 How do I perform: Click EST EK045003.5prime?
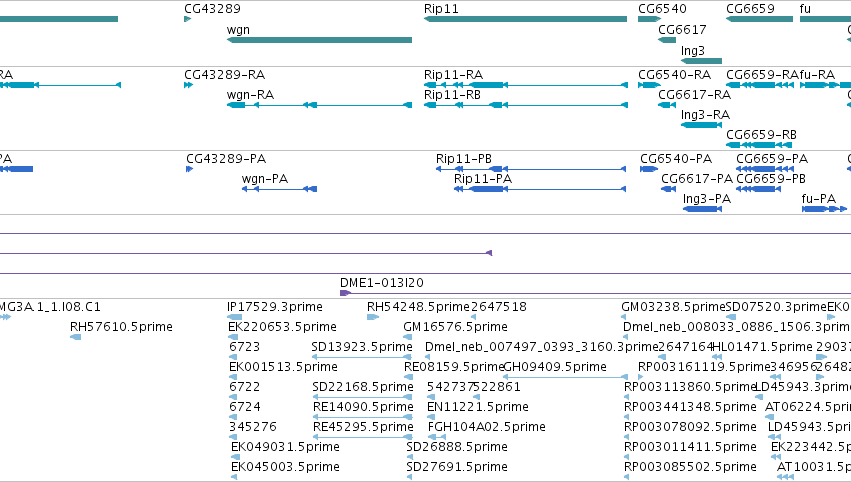(x=234, y=478)
